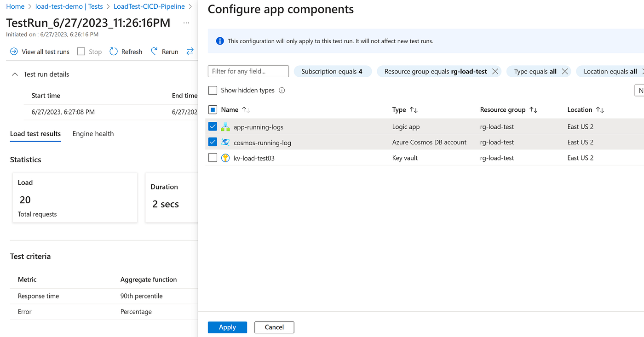644x337 pixels.
Task: Click the Key vault icon for kv-load-test03
Action: pos(225,158)
